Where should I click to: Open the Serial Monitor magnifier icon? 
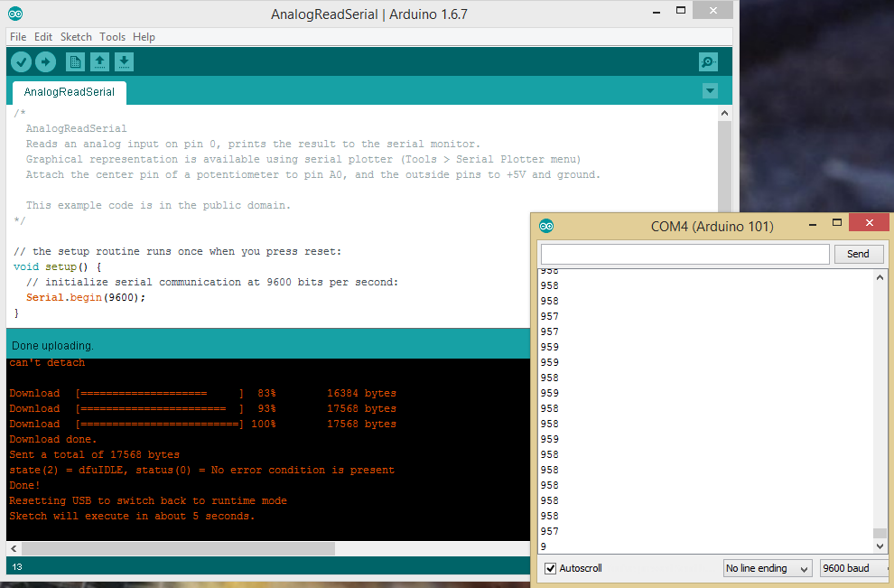[x=708, y=61]
